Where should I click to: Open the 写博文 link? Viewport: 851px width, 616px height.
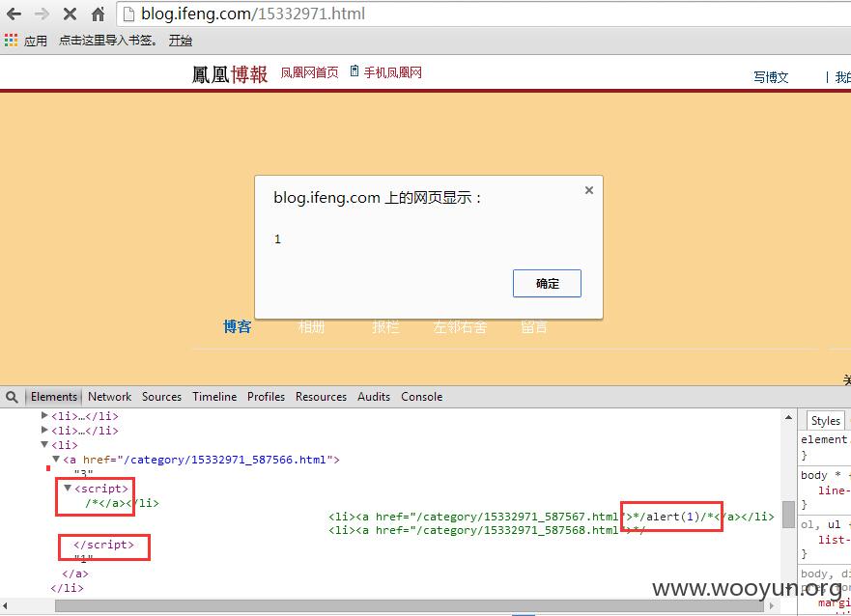771,77
